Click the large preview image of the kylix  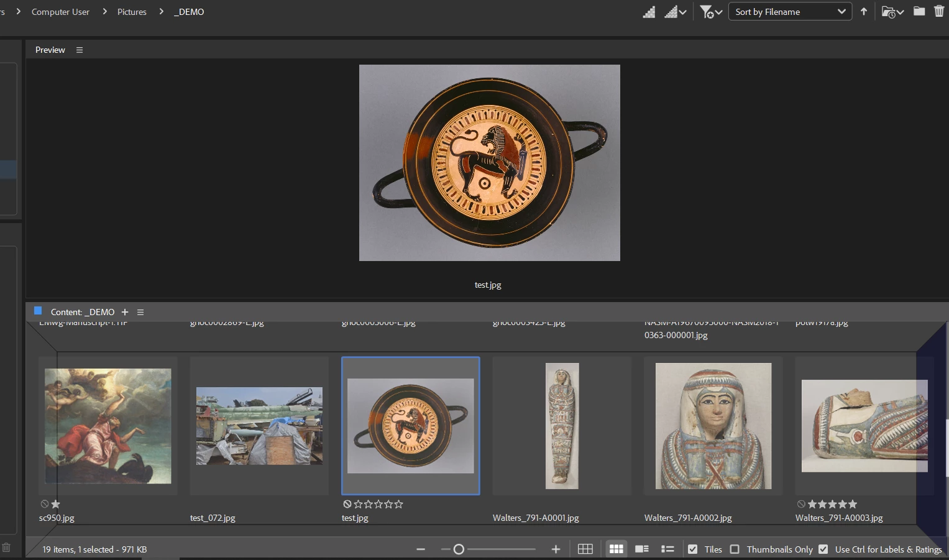pyautogui.click(x=490, y=163)
